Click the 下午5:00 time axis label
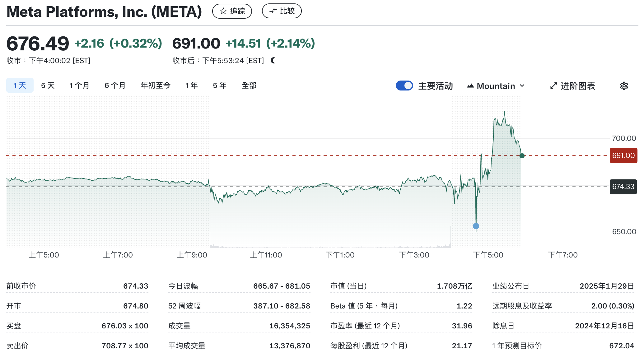 (x=488, y=255)
